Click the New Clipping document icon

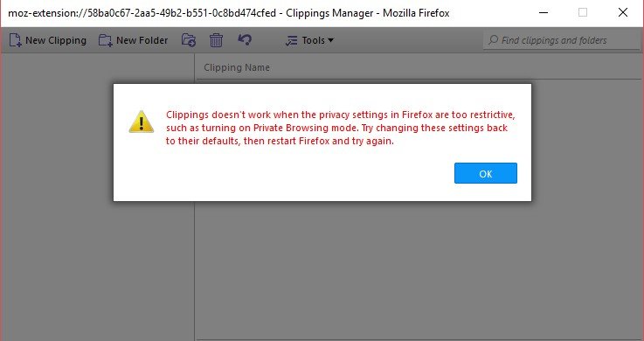[15, 40]
